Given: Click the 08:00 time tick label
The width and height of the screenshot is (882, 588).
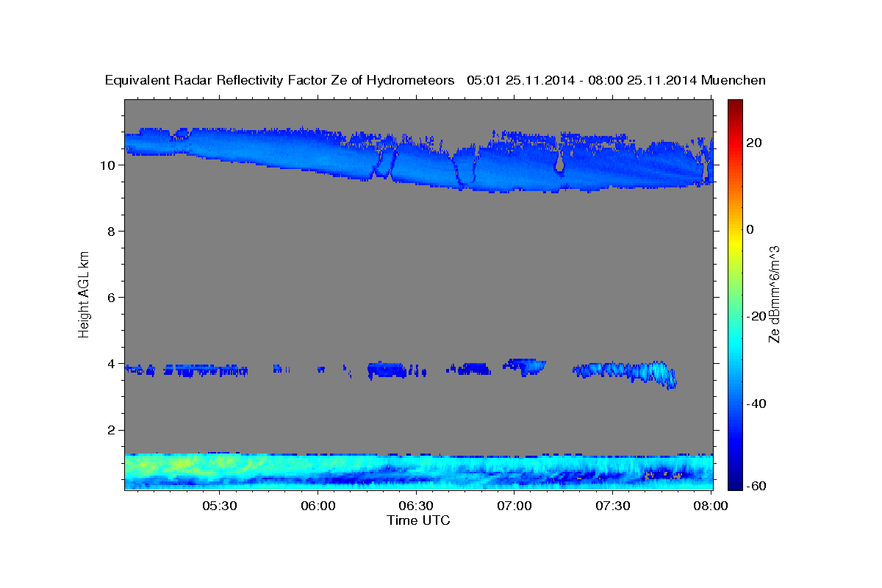Looking at the screenshot, I should [710, 506].
